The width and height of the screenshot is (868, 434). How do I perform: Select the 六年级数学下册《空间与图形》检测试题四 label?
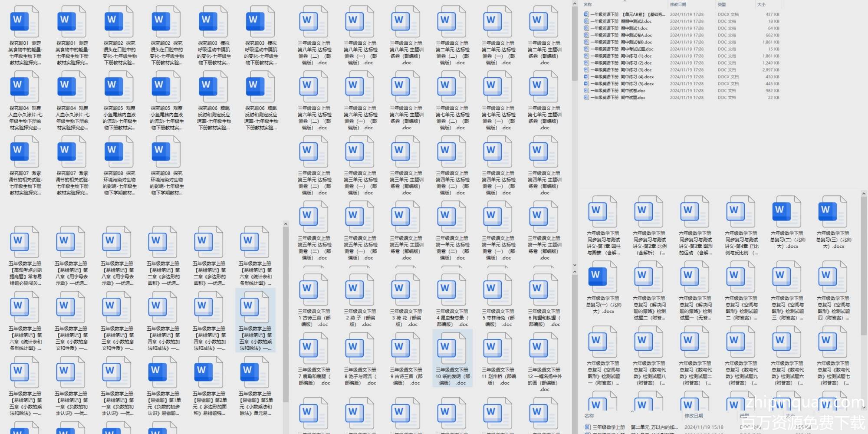click(833, 308)
